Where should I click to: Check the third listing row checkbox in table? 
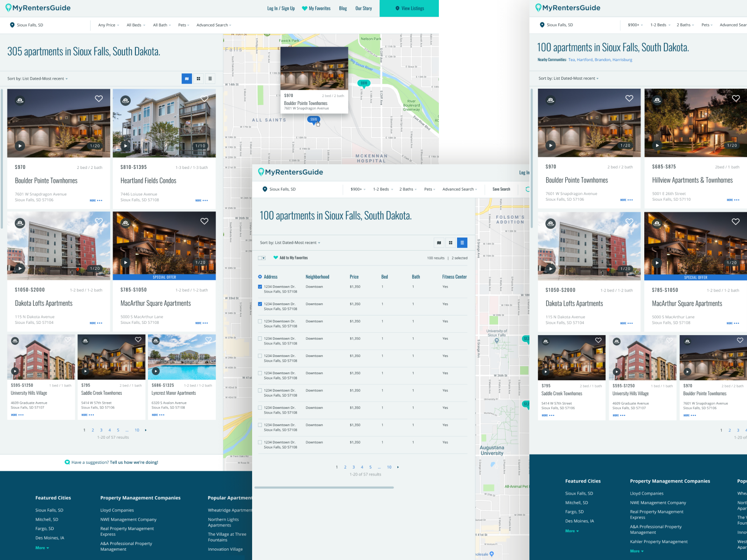(260, 321)
